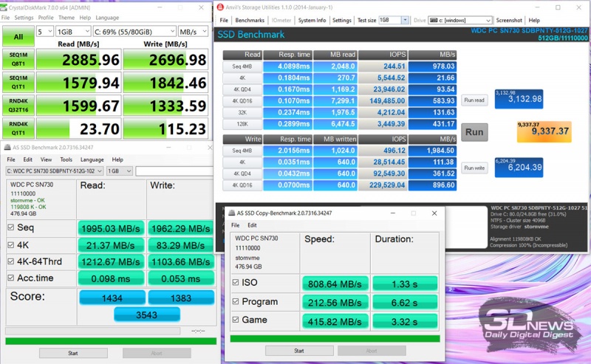Open Anvil's System Info menu
591x364 pixels.
pyautogui.click(x=312, y=21)
